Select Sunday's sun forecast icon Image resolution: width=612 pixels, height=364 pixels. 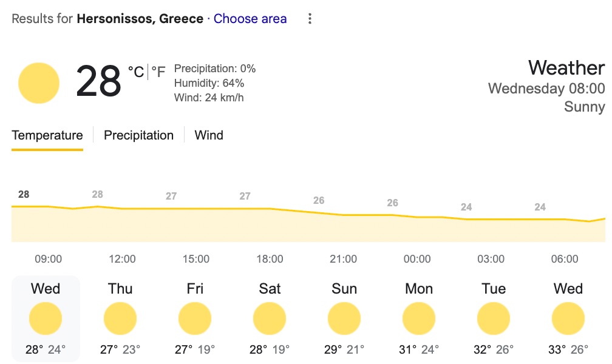pos(344,318)
